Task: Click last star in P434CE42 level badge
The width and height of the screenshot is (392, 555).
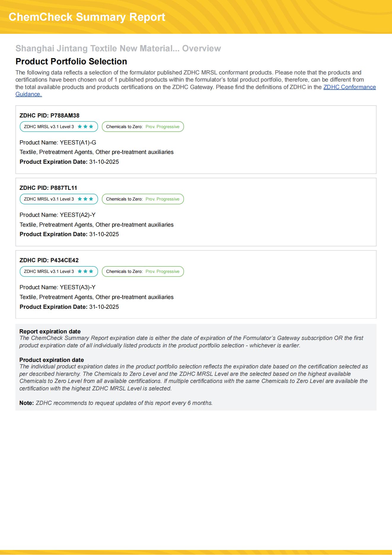Action: [x=91, y=271]
